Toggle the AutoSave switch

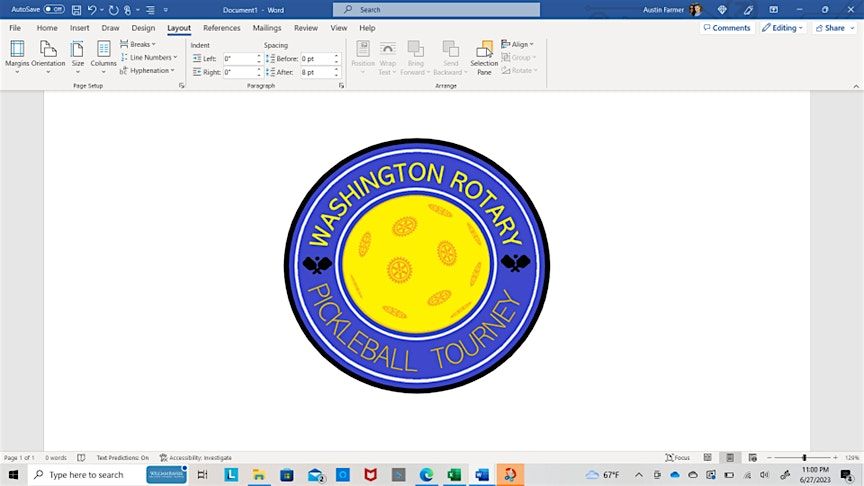tap(54, 9)
